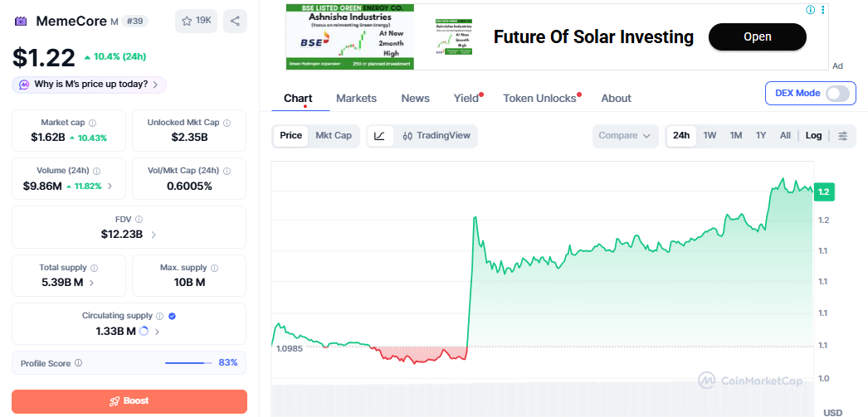Screen dimensions: 868x417
Task: Click the Boost button
Action: [x=129, y=401]
